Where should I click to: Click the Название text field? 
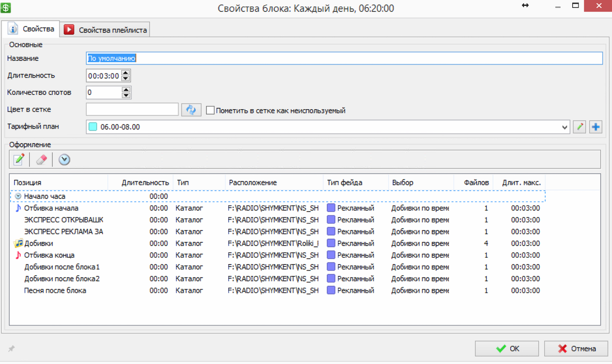point(344,58)
